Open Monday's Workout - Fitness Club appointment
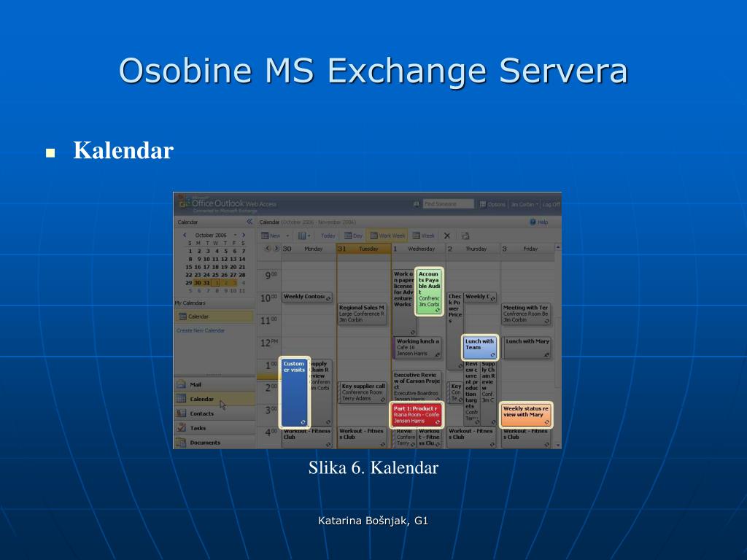Screen dimensions: 747x560 (x=307, y=437)
